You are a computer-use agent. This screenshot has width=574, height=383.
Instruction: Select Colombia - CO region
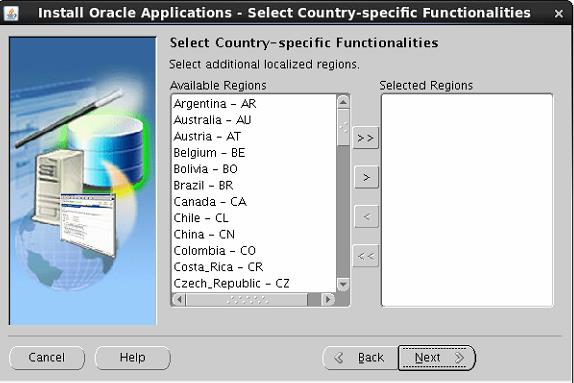[x=254, y=250]
